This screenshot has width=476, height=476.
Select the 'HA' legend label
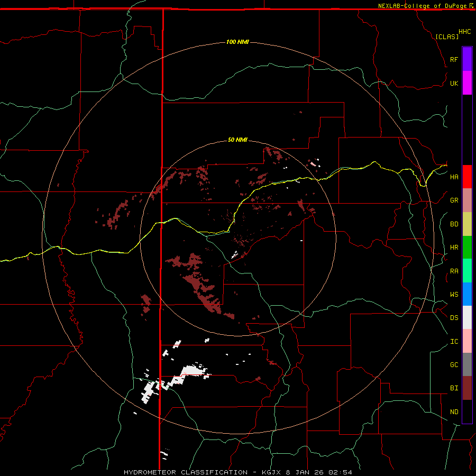454,177
